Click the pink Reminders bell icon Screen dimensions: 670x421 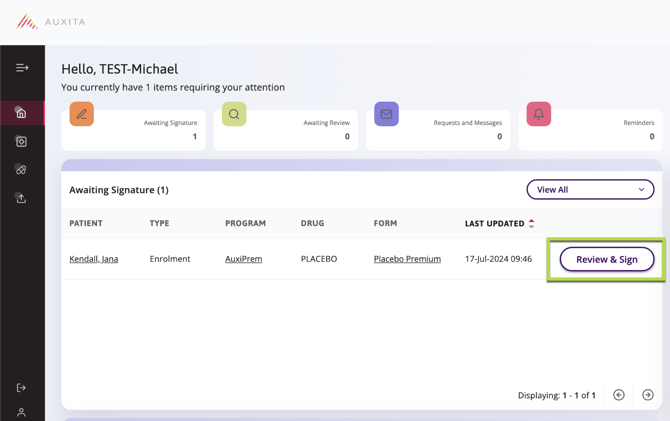click(x=538, y=114)
